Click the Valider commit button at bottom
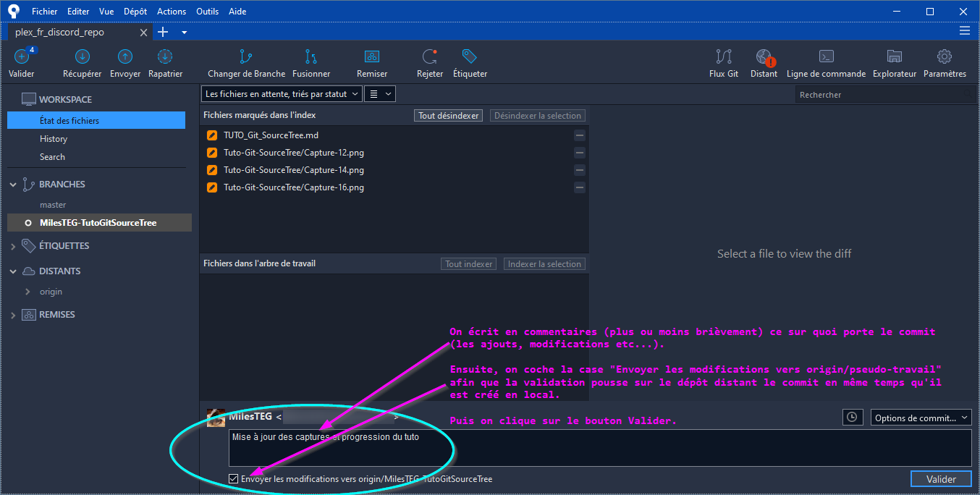The width and height of the screenshot is (980, 495). click(x=941, y=479)
